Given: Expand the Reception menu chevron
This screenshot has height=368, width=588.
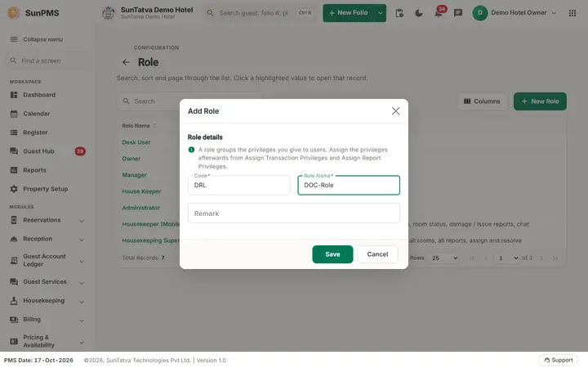Looking at the screenshot, I should pyautogui.click(x=82, y=240).
